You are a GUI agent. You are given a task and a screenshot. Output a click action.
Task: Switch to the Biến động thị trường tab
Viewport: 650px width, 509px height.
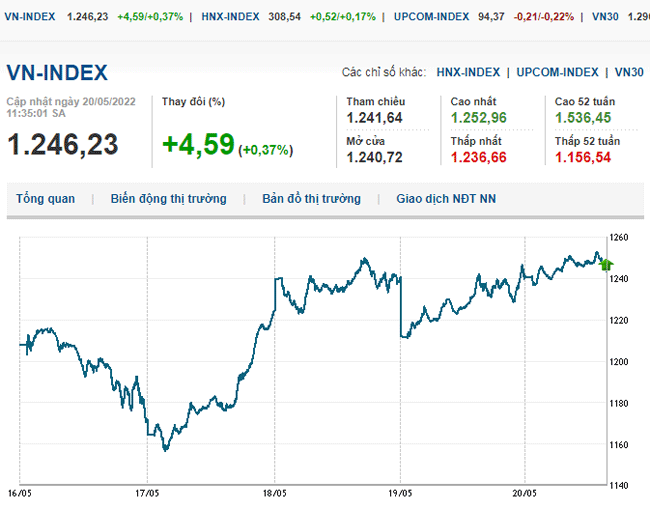coord(168,199)
